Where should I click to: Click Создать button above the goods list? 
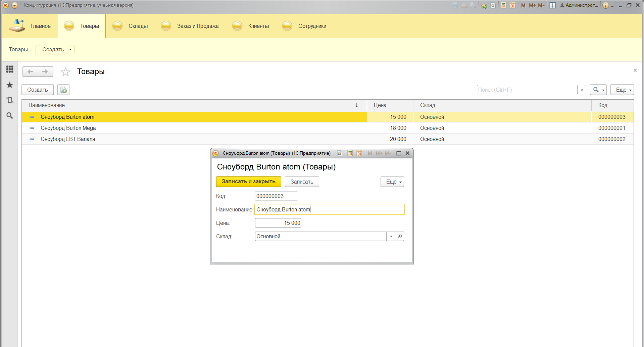[x=38, y=90]
